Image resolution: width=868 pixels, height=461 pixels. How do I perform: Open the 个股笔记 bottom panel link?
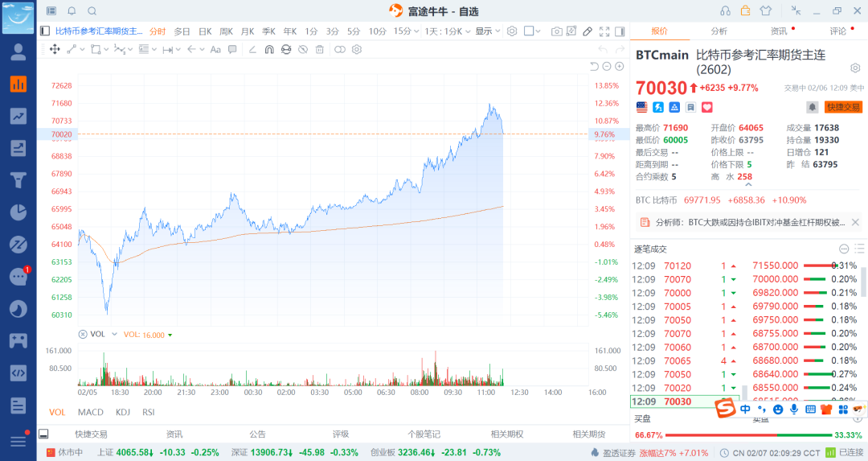tap(424, 434)
